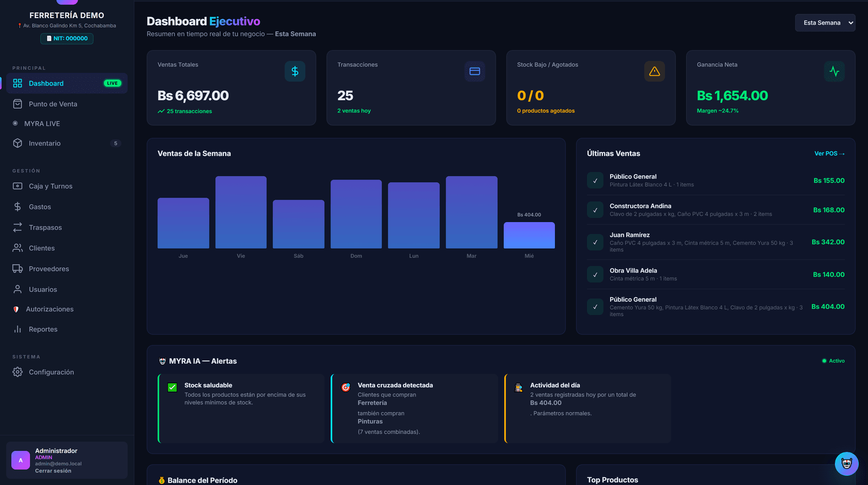The width and height of the screenshot is (868, 485).
Task: Select the Vie bar in weekly chart
Action: (241, 212)
